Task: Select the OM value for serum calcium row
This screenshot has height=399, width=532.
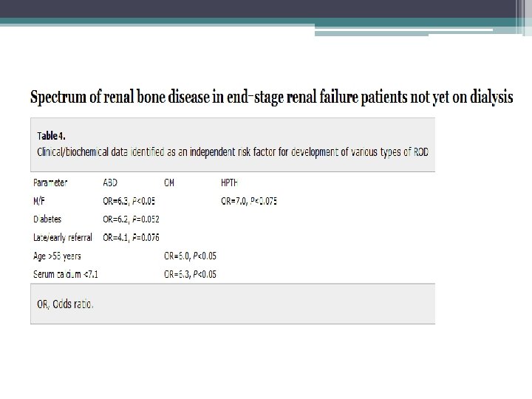Action: click(x=189, y=274)
